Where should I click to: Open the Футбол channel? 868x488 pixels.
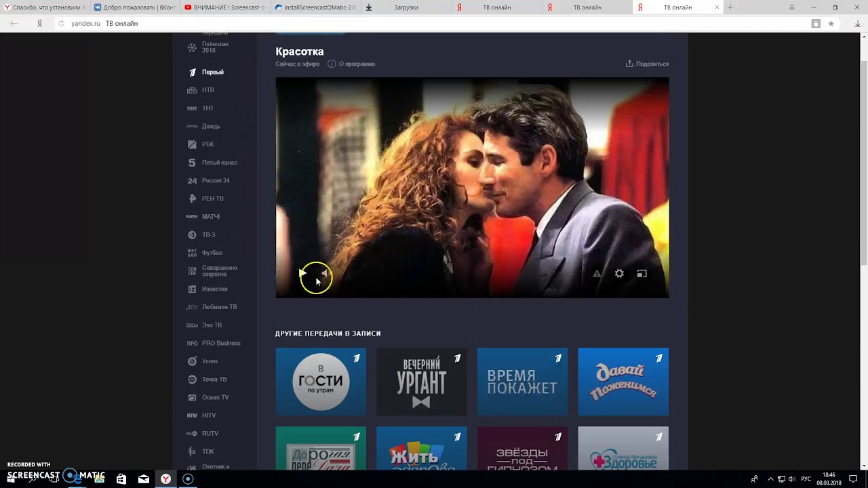(205, 253)
